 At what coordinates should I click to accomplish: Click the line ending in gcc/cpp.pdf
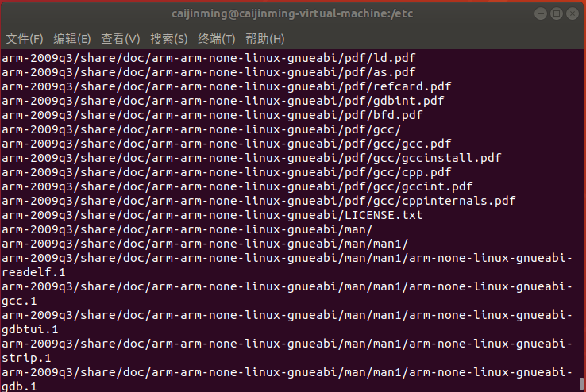[226, 172]
